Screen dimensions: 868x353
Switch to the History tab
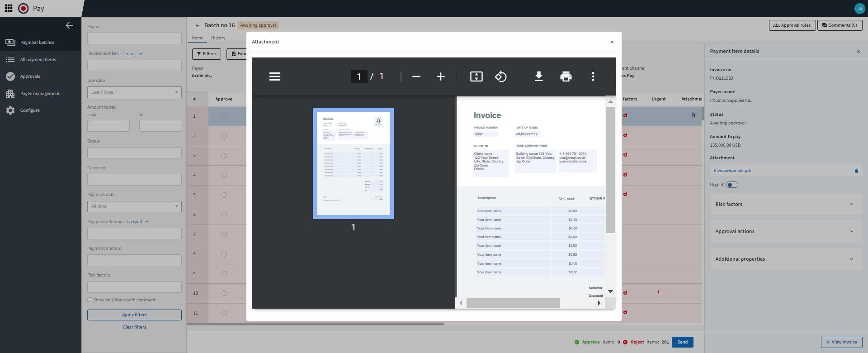(218, 38)
